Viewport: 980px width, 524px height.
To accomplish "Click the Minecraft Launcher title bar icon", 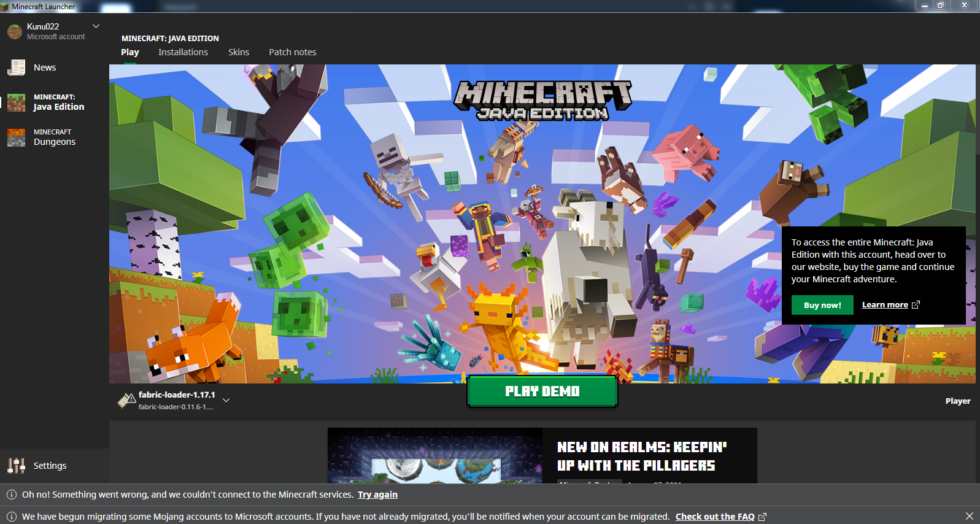I will tap(5, 6).
